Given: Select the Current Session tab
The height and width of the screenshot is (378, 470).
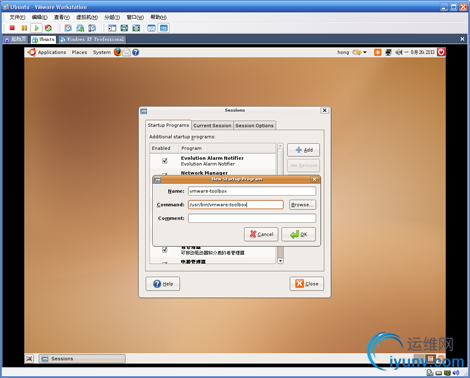Looking at the screenshot, I should [x=212, y=125].
